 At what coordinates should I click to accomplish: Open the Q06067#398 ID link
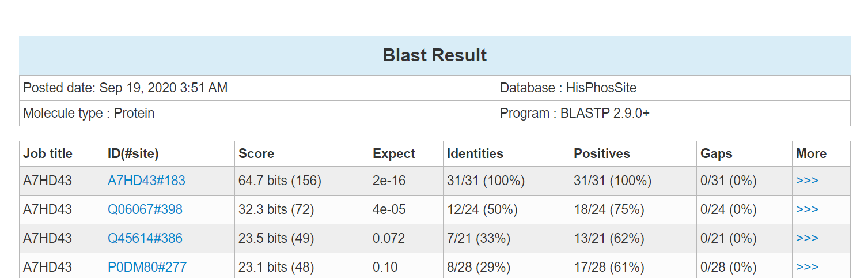click(145, 209)
